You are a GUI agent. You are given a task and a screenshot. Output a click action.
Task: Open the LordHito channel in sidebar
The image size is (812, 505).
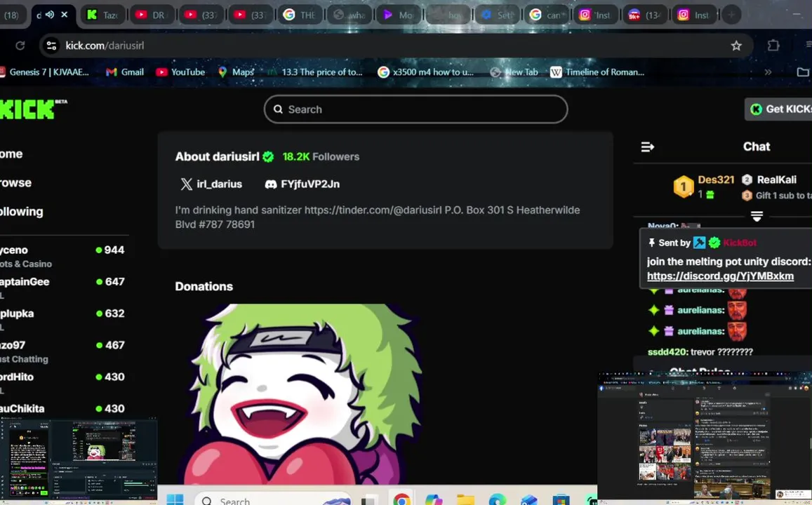(x=62, y=383)
